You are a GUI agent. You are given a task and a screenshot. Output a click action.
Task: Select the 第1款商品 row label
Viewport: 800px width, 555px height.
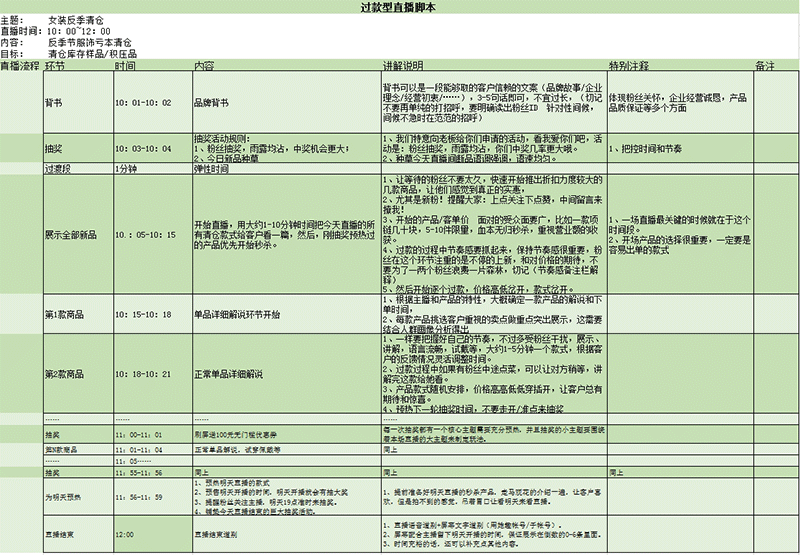click(65, 314)
